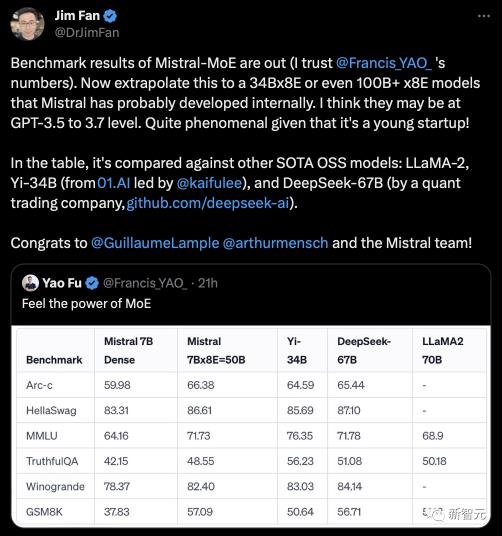The height and width of the screenshot is (536, 502).
Task: Click the WeChat watermark logo icon
Action: [x=437, y=514]
